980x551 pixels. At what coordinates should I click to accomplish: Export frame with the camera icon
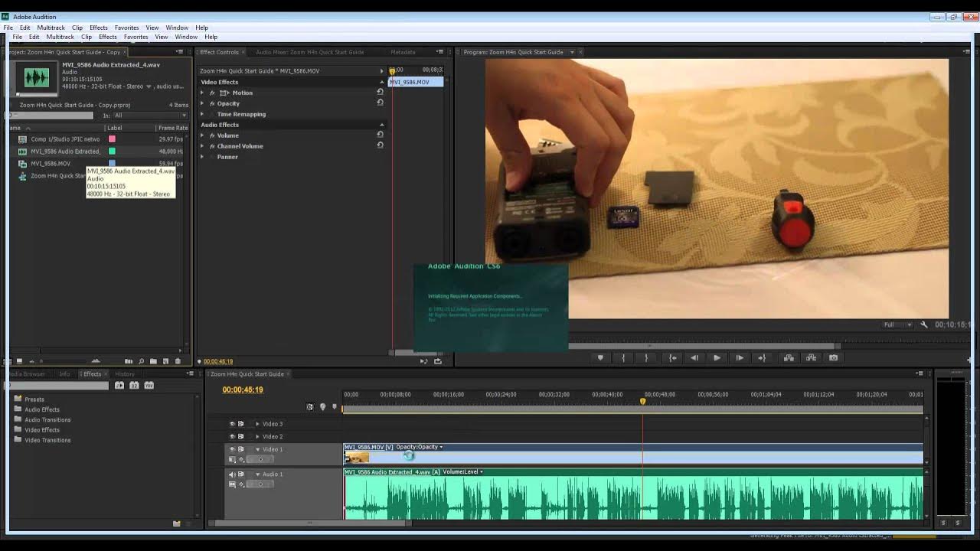[834, 357]
